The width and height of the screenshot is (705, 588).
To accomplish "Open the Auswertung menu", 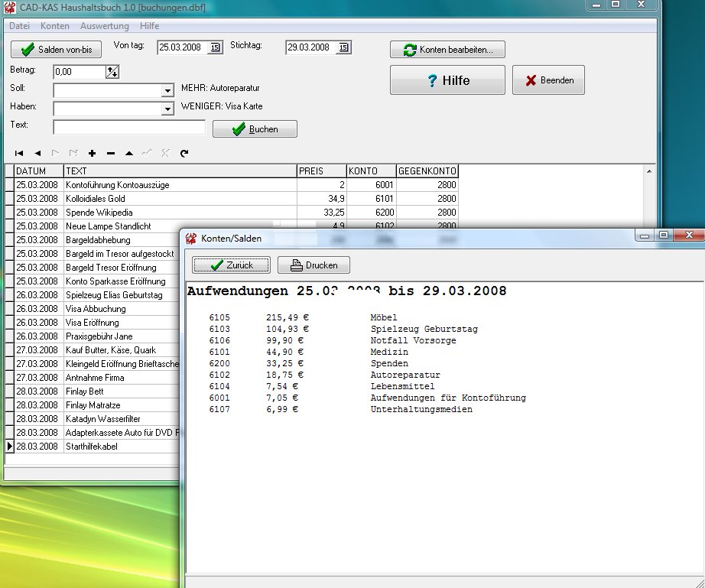I will coord(105,26).
